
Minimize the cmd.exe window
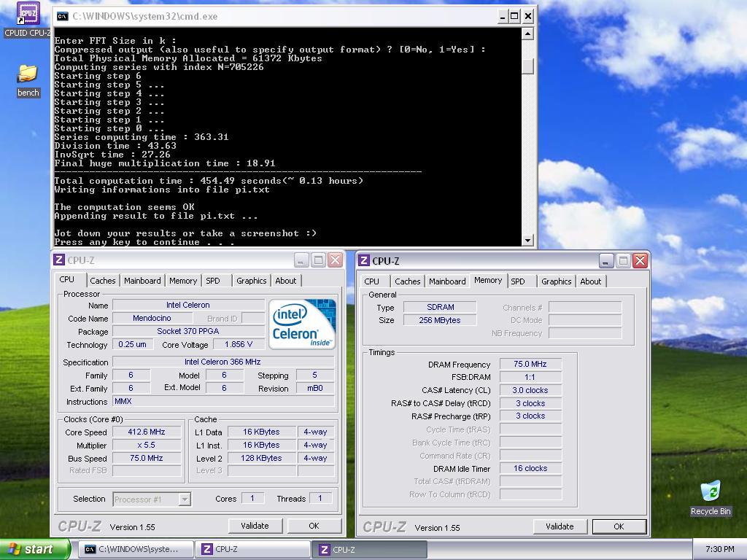click(503, 16)
